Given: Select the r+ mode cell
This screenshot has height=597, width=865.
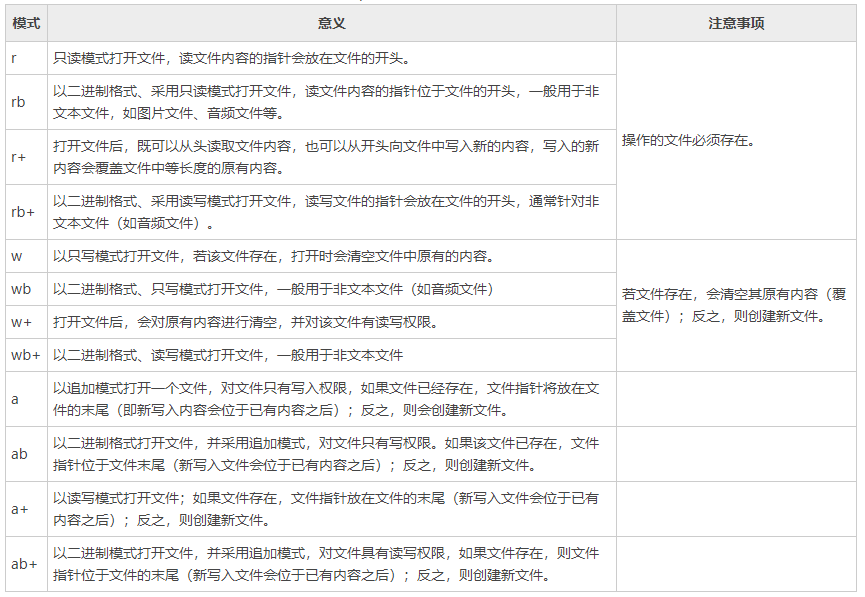Looking at the screenshot, I should click(x=18, y=157).
